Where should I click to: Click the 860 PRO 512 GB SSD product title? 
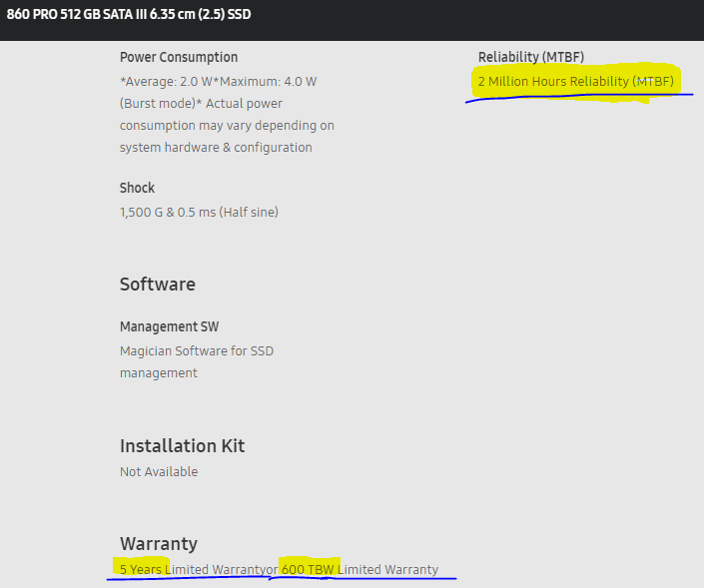[x=129, y=14]
